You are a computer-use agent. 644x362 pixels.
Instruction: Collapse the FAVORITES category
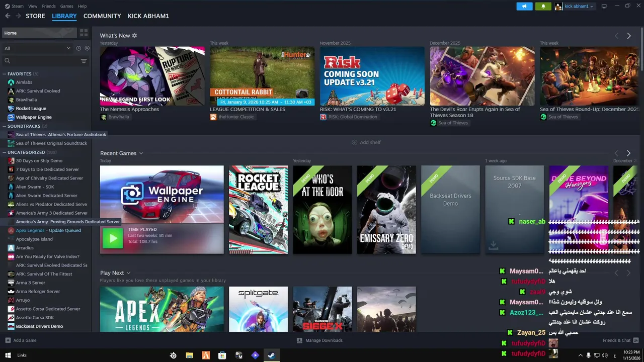click(x=4, y=74)
